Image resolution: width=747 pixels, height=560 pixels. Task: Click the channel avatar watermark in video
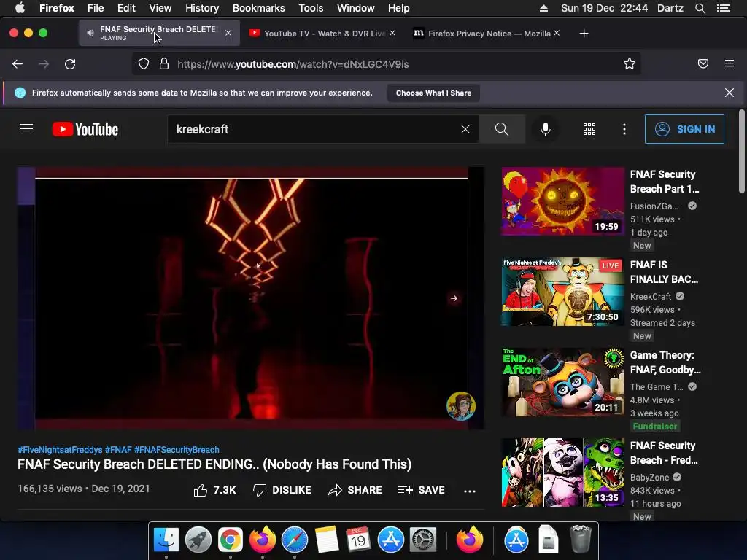461,405
